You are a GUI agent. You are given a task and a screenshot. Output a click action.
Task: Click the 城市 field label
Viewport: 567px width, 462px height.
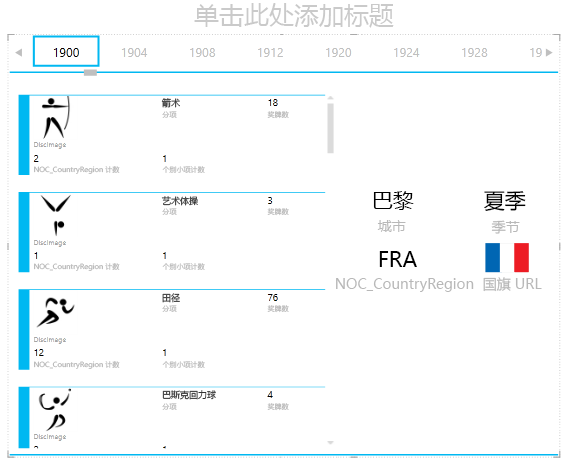pos(392,227)
